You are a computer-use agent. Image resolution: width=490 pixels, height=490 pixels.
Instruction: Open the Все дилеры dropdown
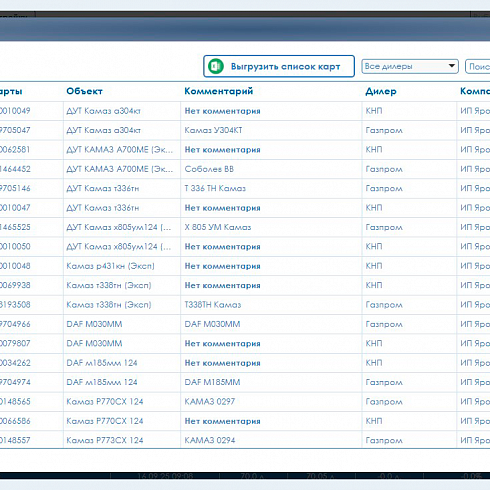pyautogui.click(x=410, y=66)
